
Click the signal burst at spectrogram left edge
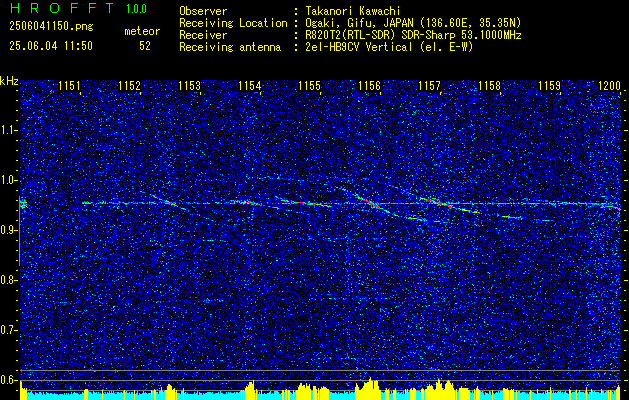23,205
